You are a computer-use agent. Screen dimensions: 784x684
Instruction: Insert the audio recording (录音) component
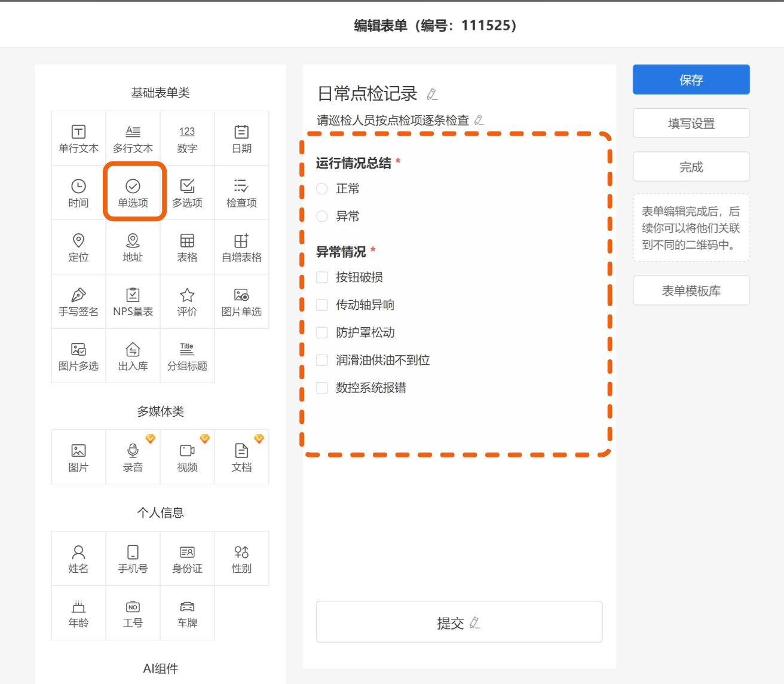click(x=133, y=457)
